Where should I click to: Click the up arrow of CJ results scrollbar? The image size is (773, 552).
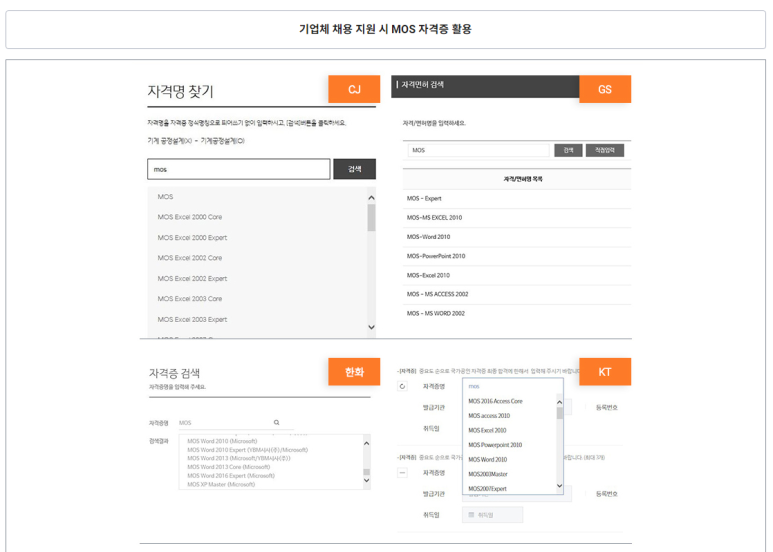click(371, 198)
